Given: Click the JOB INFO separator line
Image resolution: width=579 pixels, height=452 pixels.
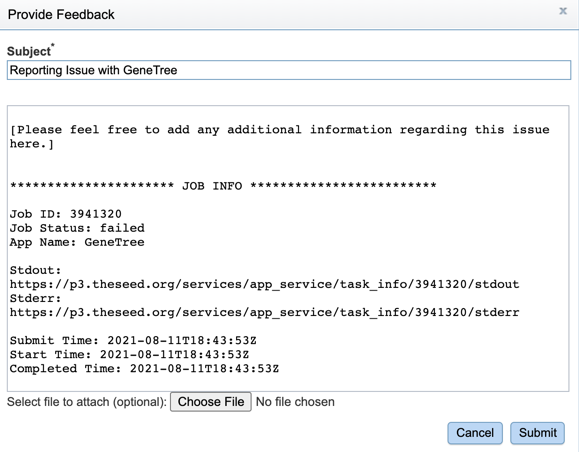Looking at the screenshot, I should click(223, 185).
